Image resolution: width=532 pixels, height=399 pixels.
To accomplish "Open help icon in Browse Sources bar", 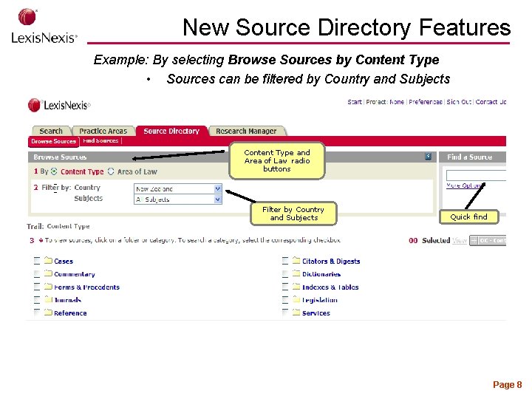I will [428, 157].
